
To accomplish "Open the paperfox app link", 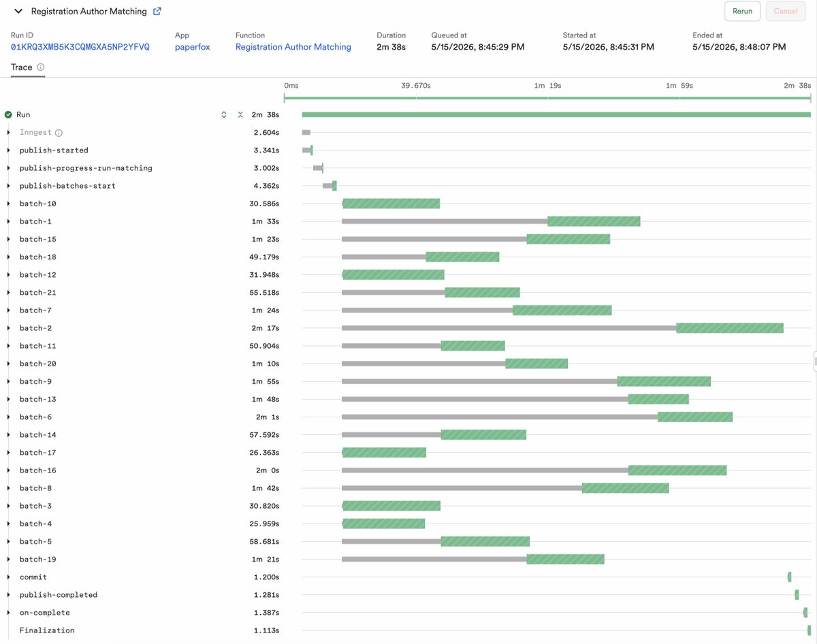I will coord(193,47).
